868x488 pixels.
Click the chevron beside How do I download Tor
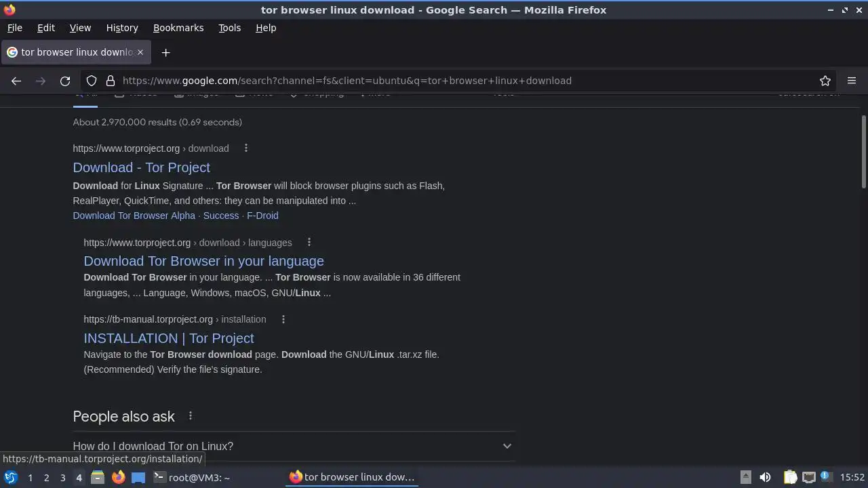point(507,446)
